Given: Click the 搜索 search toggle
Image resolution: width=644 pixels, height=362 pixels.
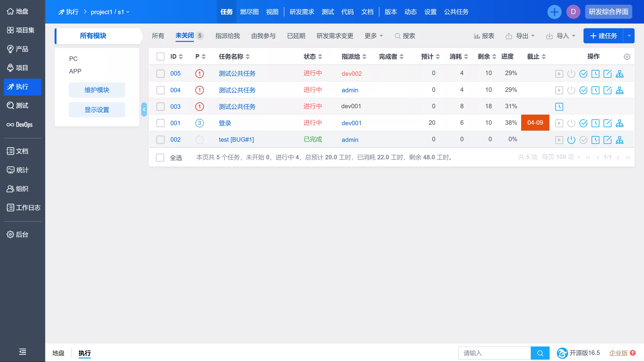Looking at the screenshot, I should (405, 36).
